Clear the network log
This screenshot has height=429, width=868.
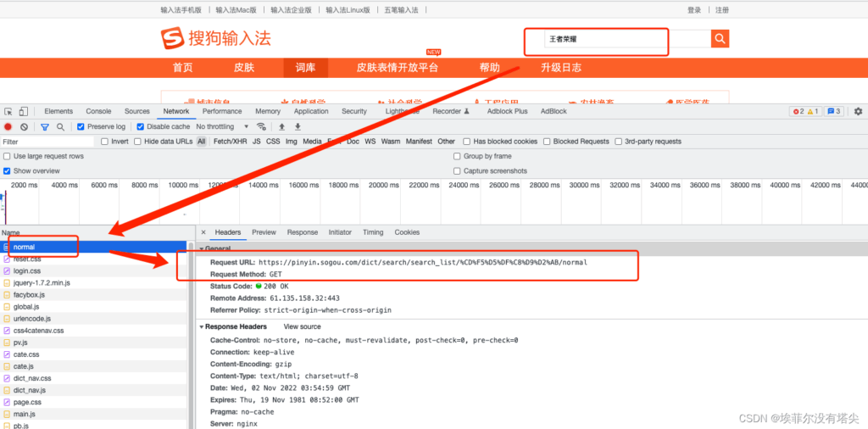click(x=24, y=127)
